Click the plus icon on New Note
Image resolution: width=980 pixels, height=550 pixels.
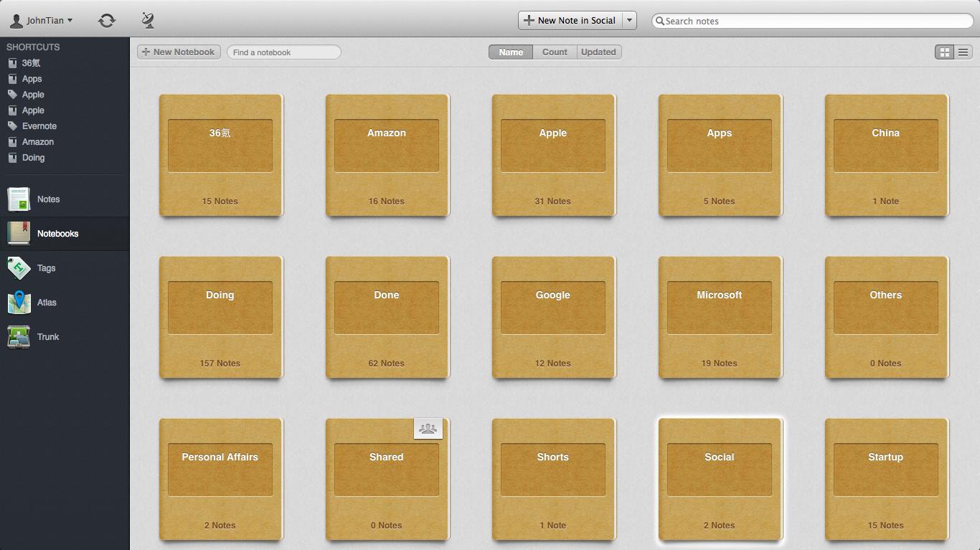[x=529, y=20]
